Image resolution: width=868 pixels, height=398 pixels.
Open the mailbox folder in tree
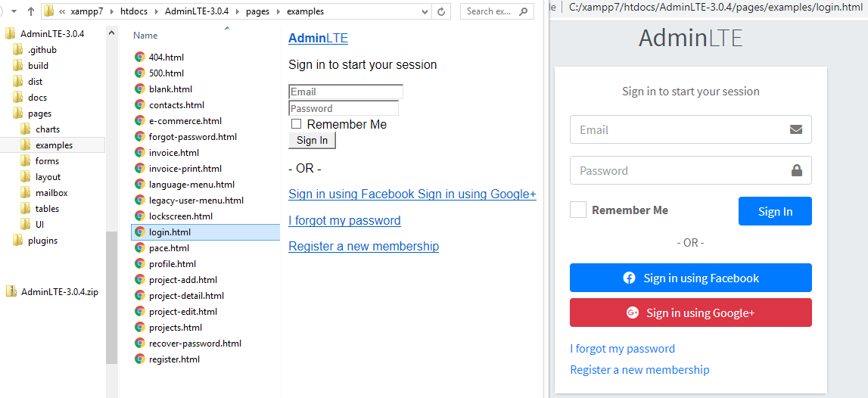point(51,193)
